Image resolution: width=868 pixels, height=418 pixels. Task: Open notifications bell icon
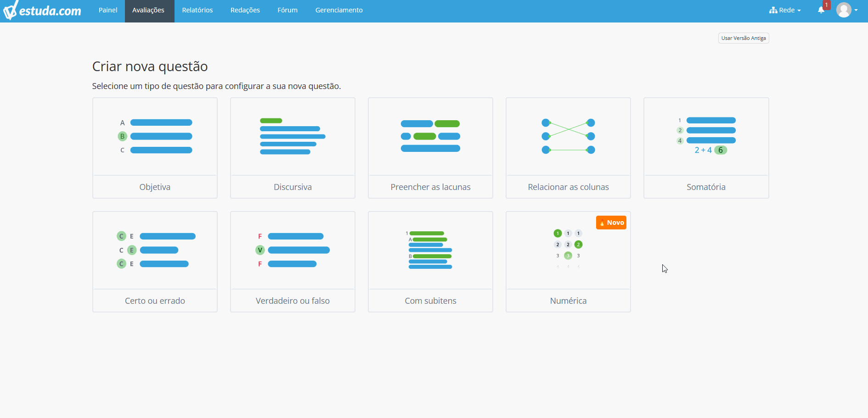click(x=821, y=10)
